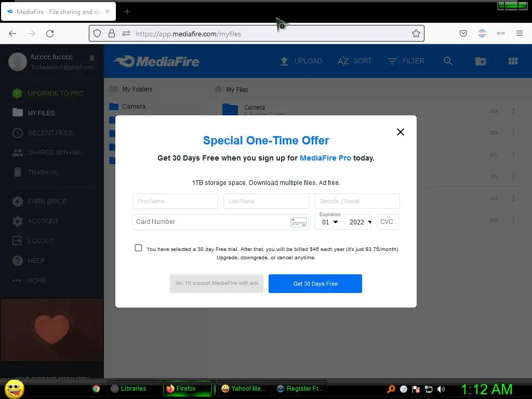Go forward in browser history
Image resolution: width=532 pixels, height=399 pixels.
[x=31, y=34]
